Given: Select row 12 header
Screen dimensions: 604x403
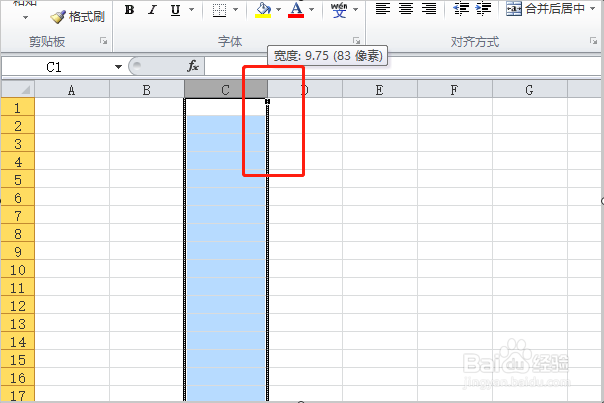Looking at the screenshot, I should tap(18, 305).
